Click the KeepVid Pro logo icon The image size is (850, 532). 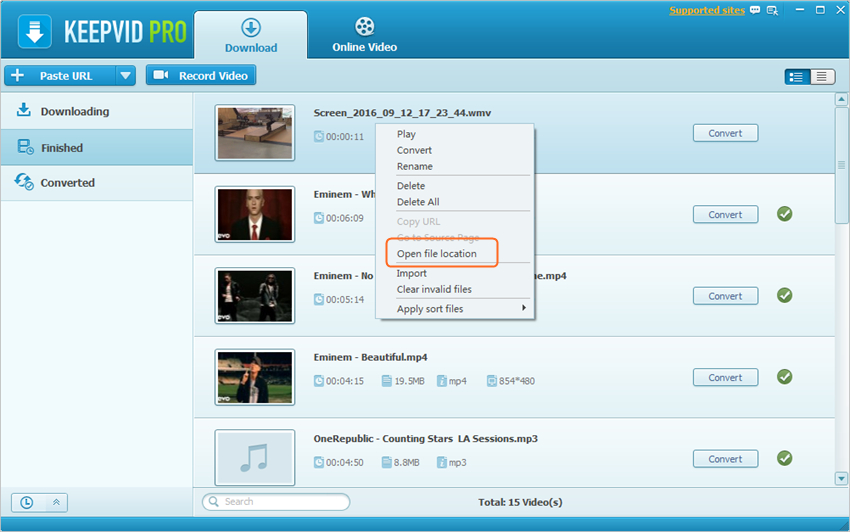[35, 31]
